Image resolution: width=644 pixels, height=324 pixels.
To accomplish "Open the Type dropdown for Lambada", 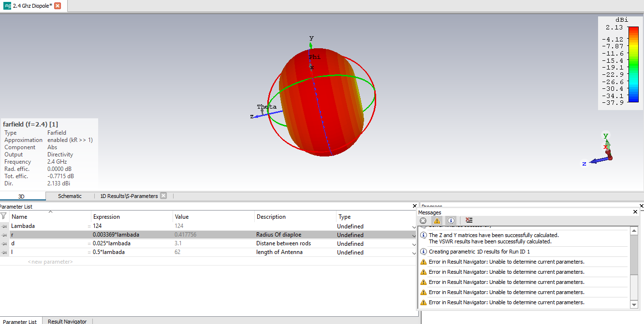I will [x=414, y=226].
